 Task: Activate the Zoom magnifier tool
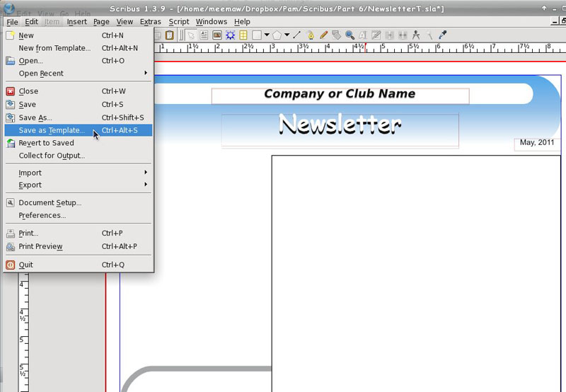click(350, 35)
